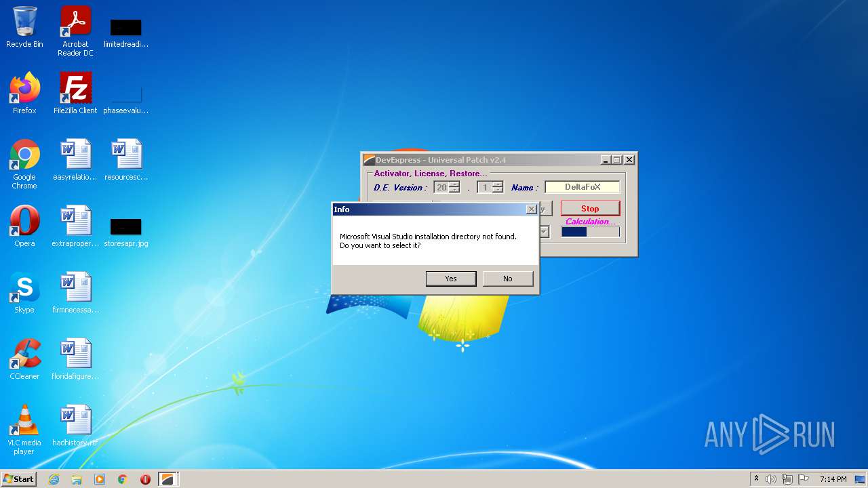868x488 pixels.
Task: Select the phaseevalu... desktop file
Action: point(126,99)
